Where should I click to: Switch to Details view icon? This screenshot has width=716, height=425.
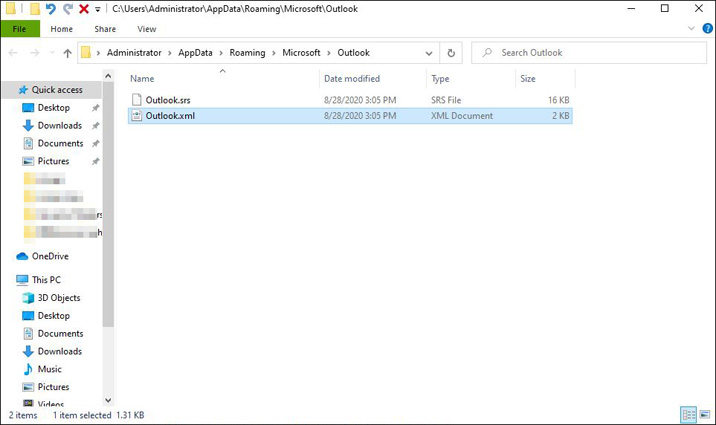[688, 415]
